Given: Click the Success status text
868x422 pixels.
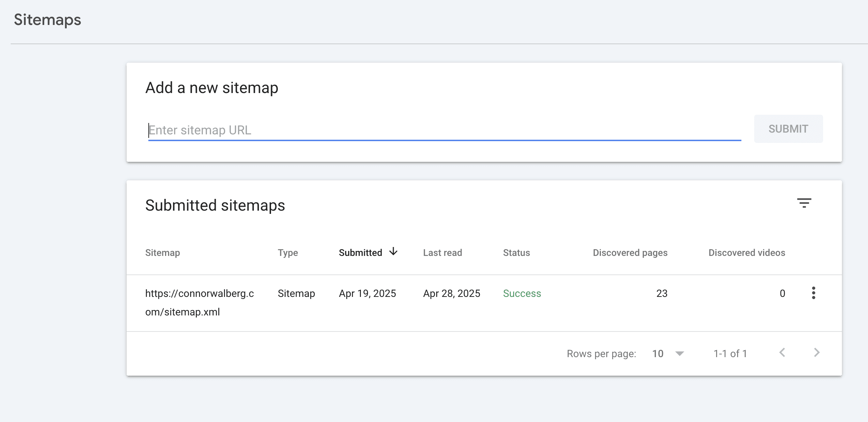Looking at the screenshot, I should point(522,293).
